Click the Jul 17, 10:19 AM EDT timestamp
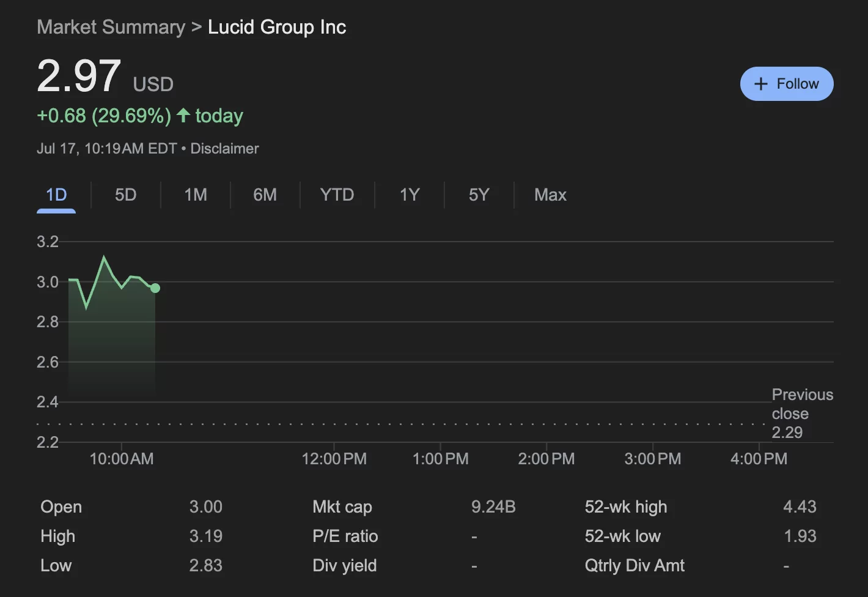The image size is (868, 597). coord(107,149)
